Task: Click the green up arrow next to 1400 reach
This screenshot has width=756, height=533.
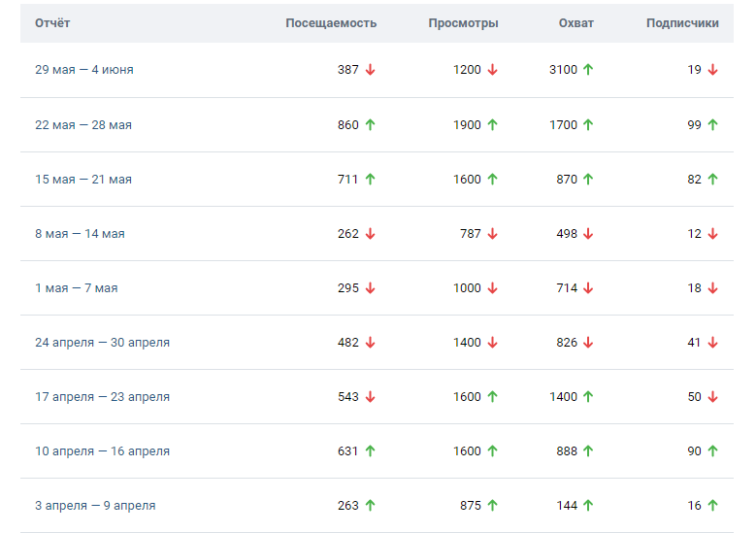Action: coord(588,397)
